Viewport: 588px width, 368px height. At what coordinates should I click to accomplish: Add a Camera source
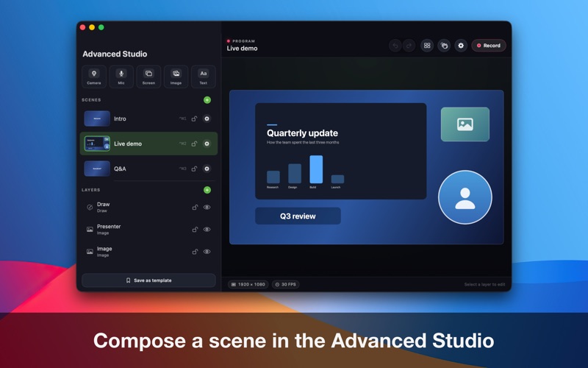pos(94,77)
